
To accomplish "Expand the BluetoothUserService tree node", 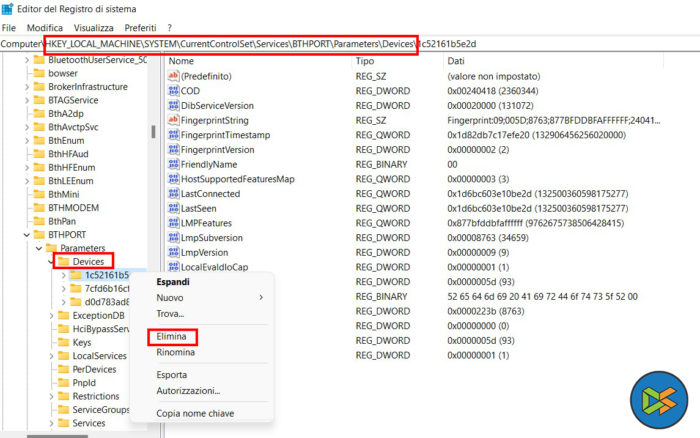I will (27, 60).
